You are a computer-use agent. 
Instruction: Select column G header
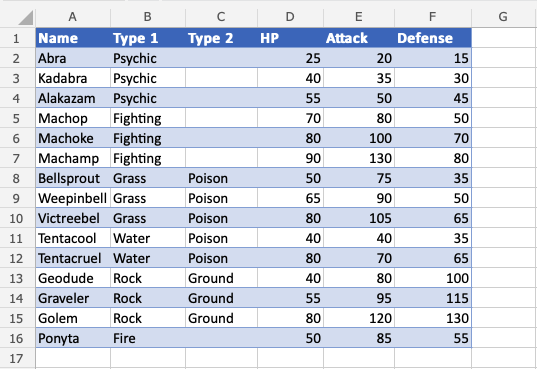(503, 16)
